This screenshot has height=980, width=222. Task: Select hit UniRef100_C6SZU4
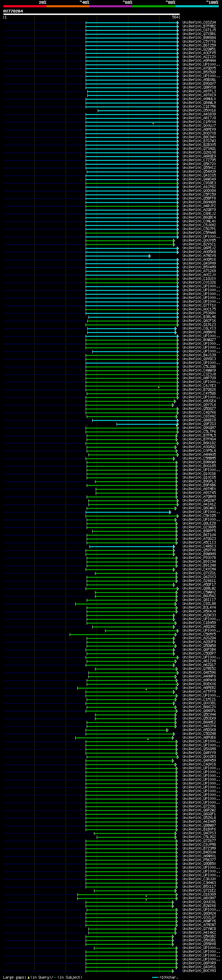pos(199,23)
